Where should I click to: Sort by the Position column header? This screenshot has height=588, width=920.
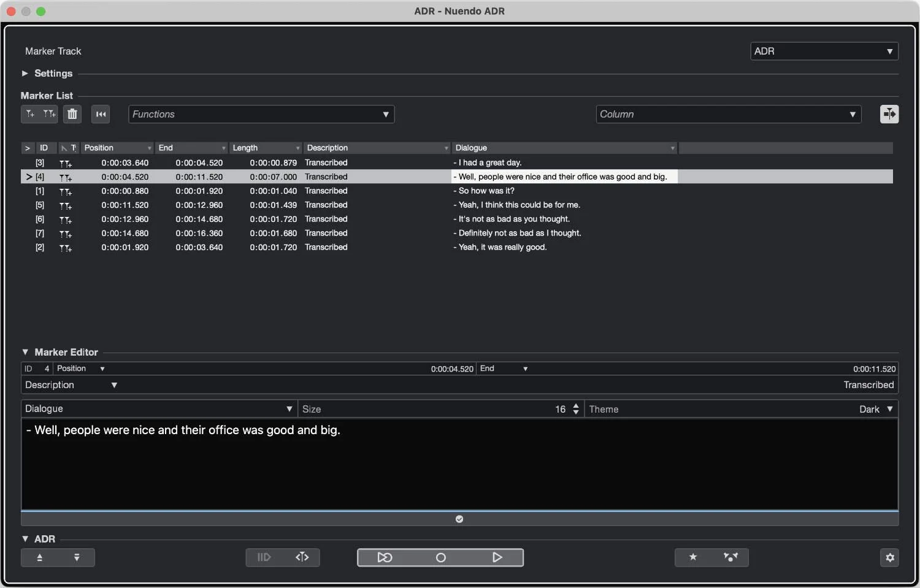pyautogui.click(x=117, y=148)
